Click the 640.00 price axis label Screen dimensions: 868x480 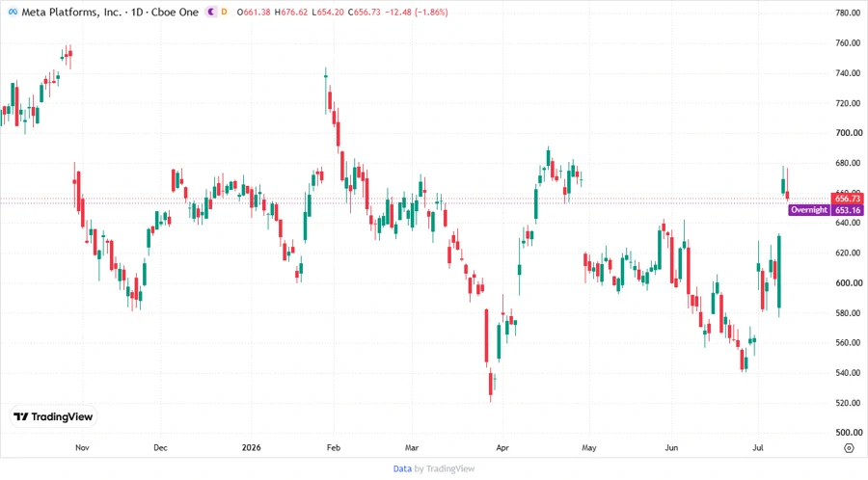click(x=848, y=223)
